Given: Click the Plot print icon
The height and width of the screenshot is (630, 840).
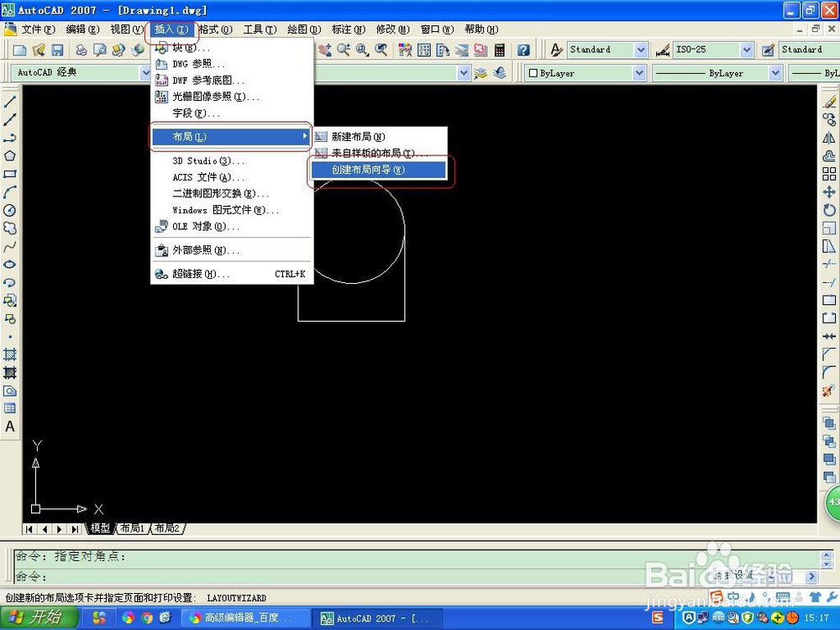Looking at the screenshot, I should pos(81,50).
